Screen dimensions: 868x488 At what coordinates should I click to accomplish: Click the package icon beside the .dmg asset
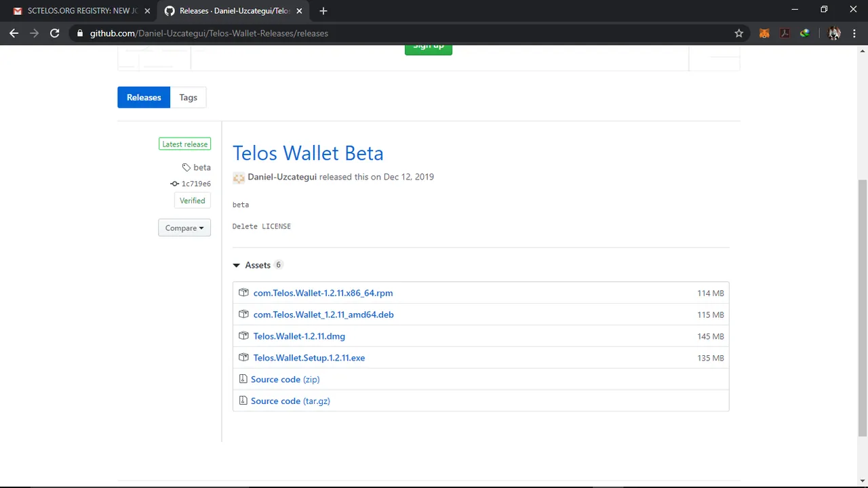pos(243,336)
